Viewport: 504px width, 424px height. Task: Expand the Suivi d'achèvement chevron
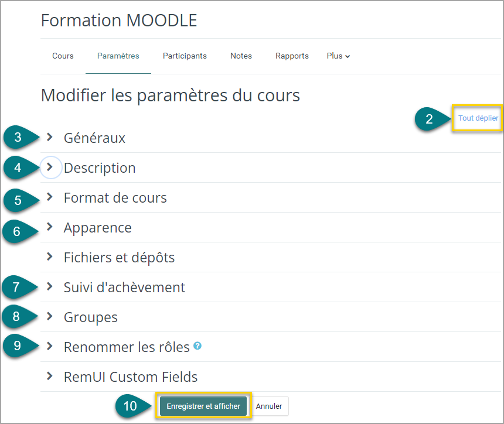click(x=49, y=286)
